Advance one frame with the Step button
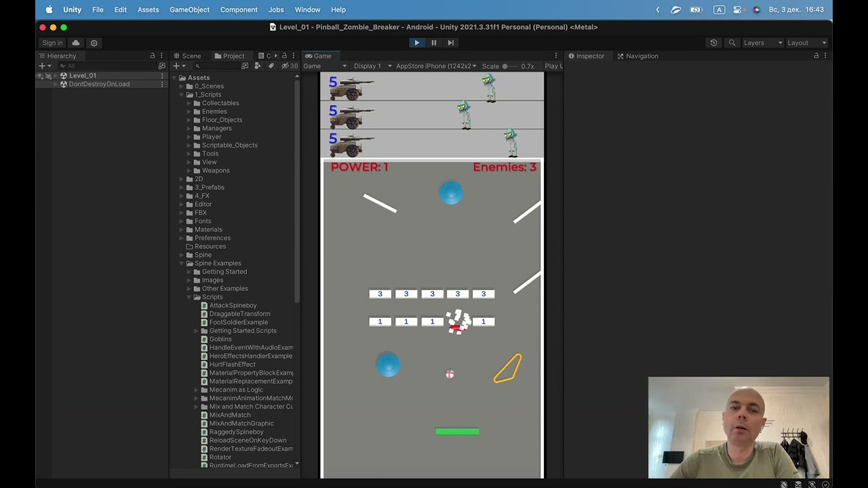 (451, 43)
